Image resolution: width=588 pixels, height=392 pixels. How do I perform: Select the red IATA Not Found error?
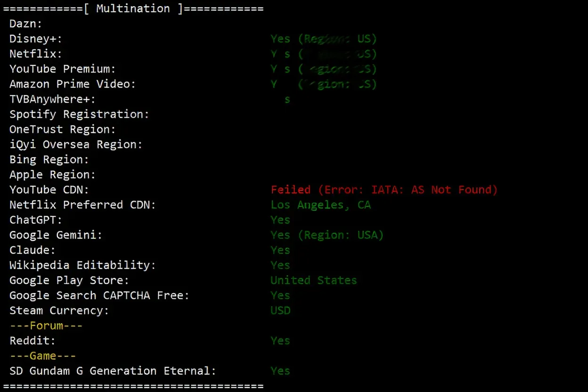384,189
